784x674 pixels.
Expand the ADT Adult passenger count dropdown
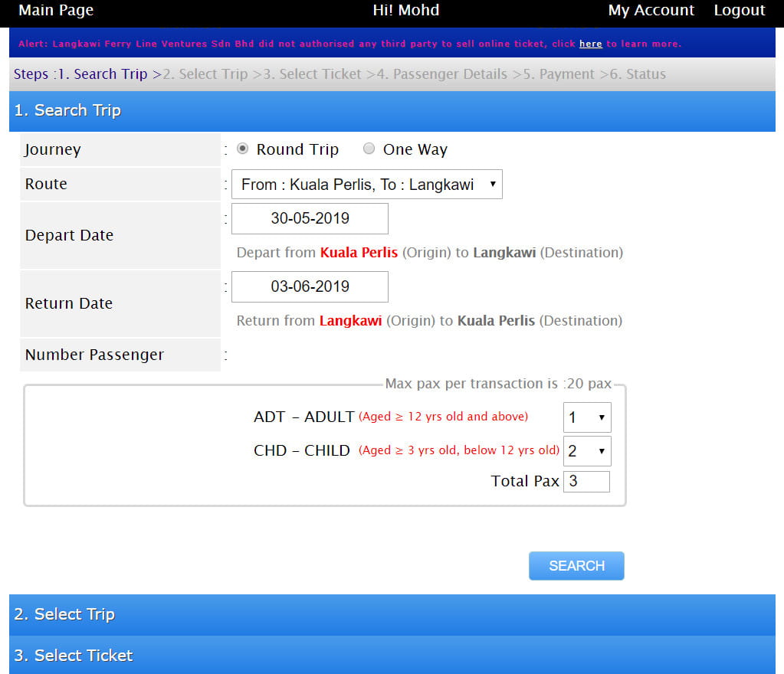[587, 418]
